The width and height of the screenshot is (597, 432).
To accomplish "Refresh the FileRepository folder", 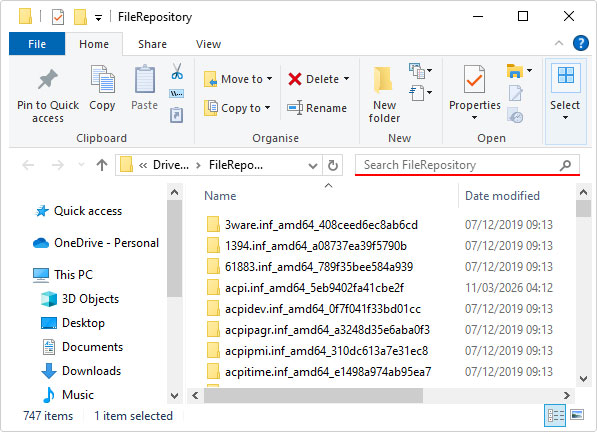I will (x=333, y=165).
